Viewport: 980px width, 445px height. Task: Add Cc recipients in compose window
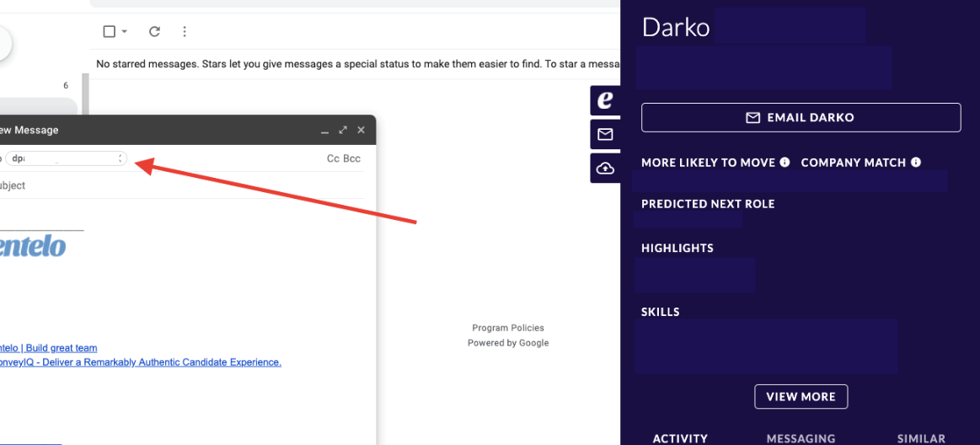pos(333,158)
